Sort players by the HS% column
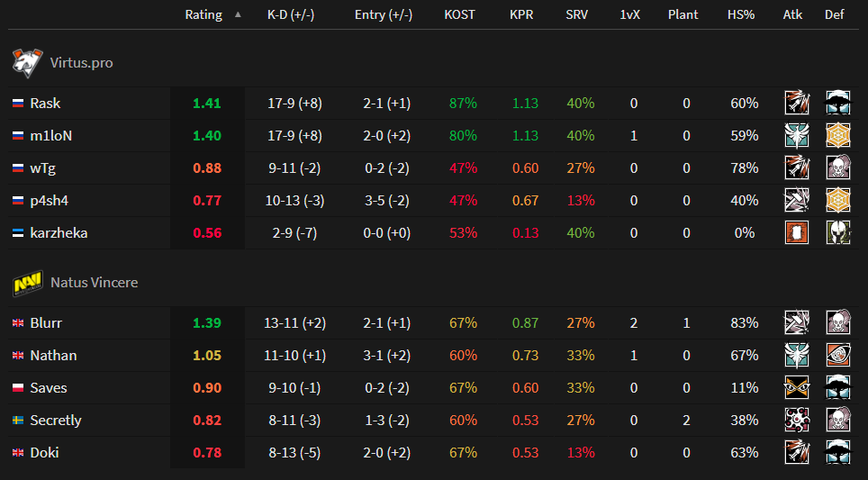 click(742, 15)
